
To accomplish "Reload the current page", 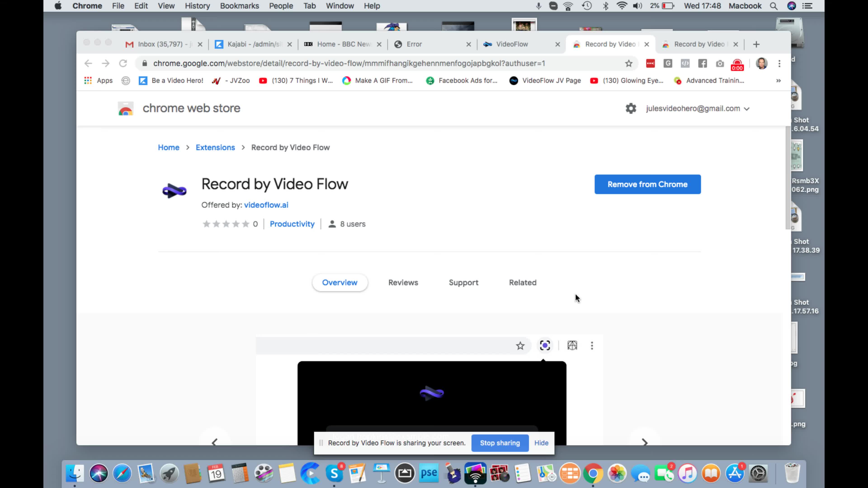I will (123, 63).
